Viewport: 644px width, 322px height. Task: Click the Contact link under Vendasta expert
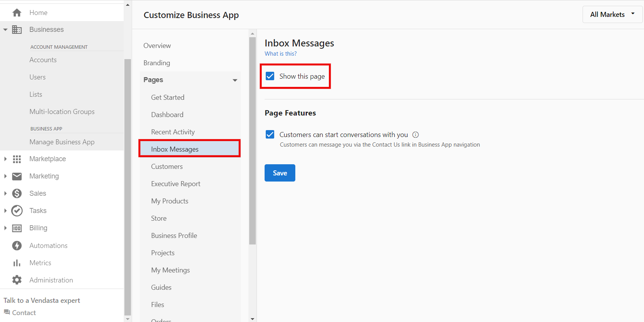tap(24, 313)
